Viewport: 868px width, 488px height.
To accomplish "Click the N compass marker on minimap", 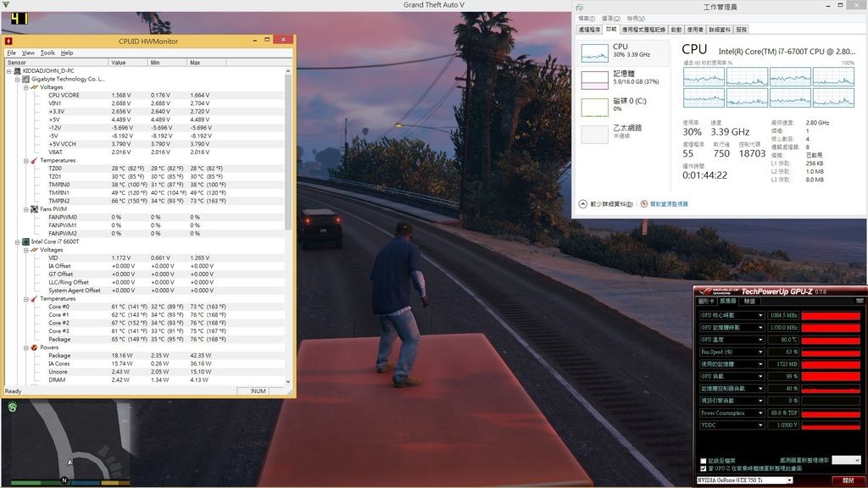I will point(64,480).
